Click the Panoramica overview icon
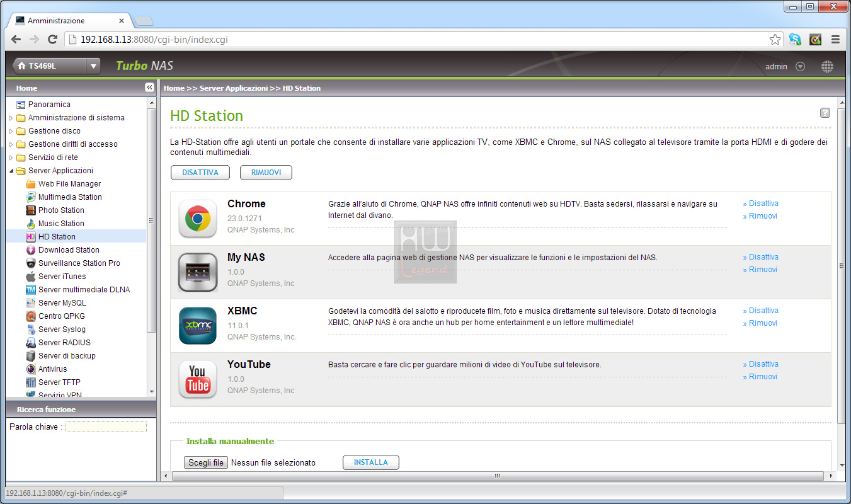The width and height of the screenshot is (851, 504). [21, 105]
